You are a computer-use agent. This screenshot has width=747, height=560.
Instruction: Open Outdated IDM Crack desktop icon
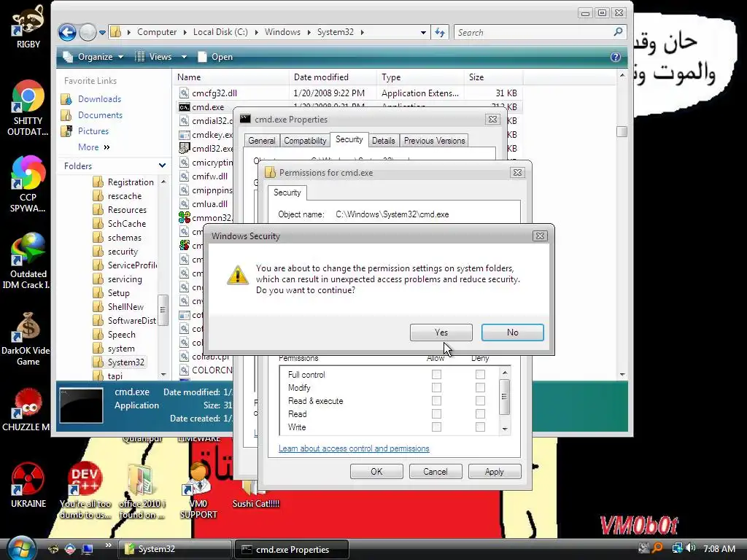(x=28, y=261)
